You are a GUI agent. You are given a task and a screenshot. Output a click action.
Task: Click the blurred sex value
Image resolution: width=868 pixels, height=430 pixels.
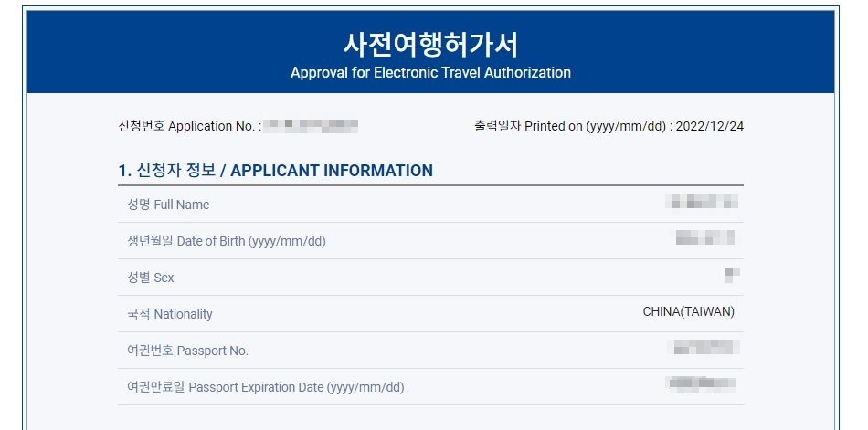click(x=733, y=275)
